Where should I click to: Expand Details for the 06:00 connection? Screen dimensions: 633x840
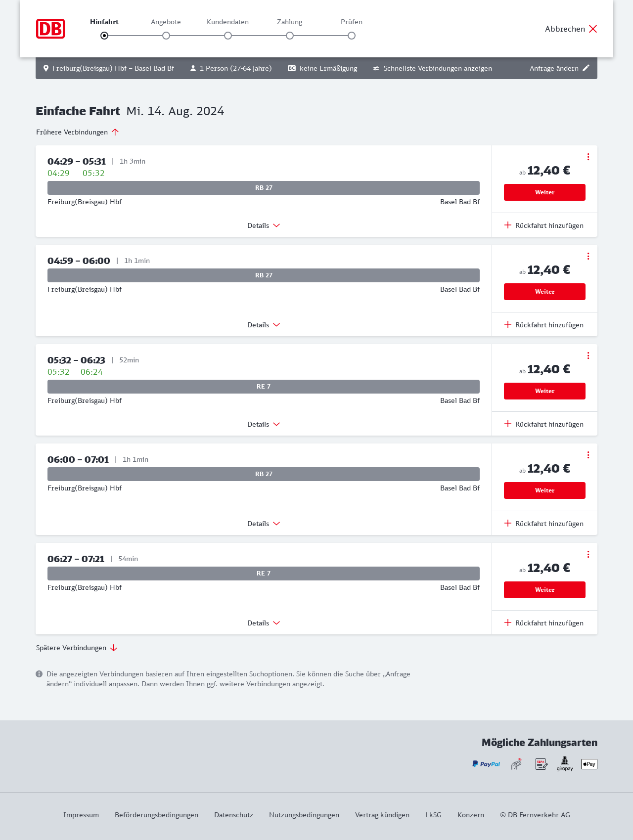[264, 524]
